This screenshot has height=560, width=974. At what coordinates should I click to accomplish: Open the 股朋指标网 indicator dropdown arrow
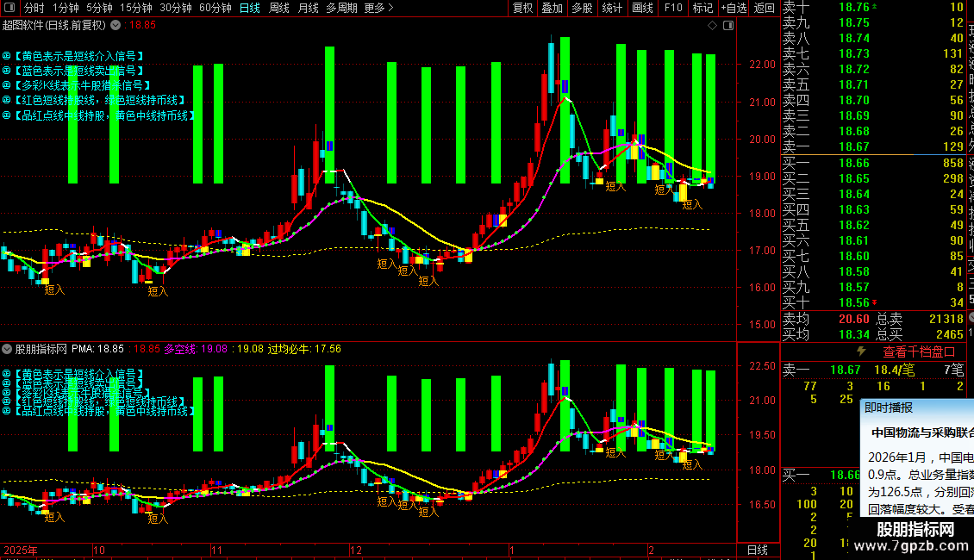[7, 349]
